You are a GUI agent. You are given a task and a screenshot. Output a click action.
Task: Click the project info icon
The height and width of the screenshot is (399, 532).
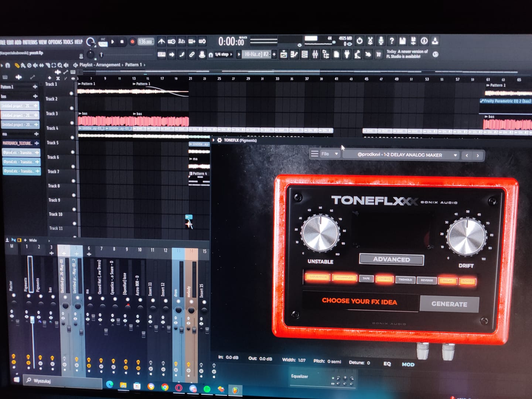click(423, 41)
